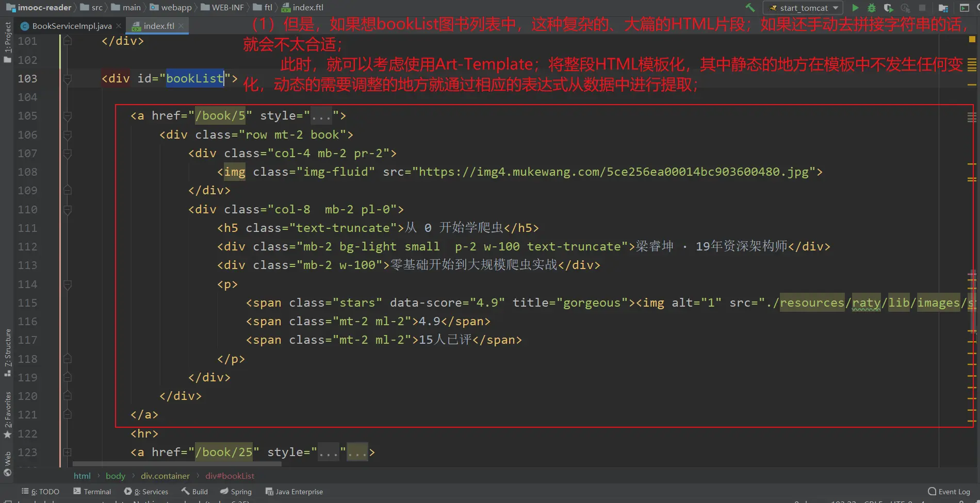Click the main folder in the navigation bar
980x503 pixels.
126,7
